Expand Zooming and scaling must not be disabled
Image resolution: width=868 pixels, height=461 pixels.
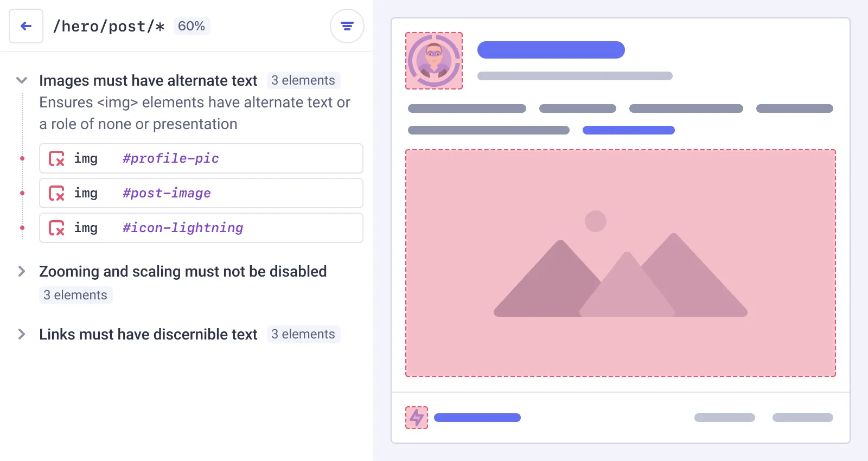(22, 271)
